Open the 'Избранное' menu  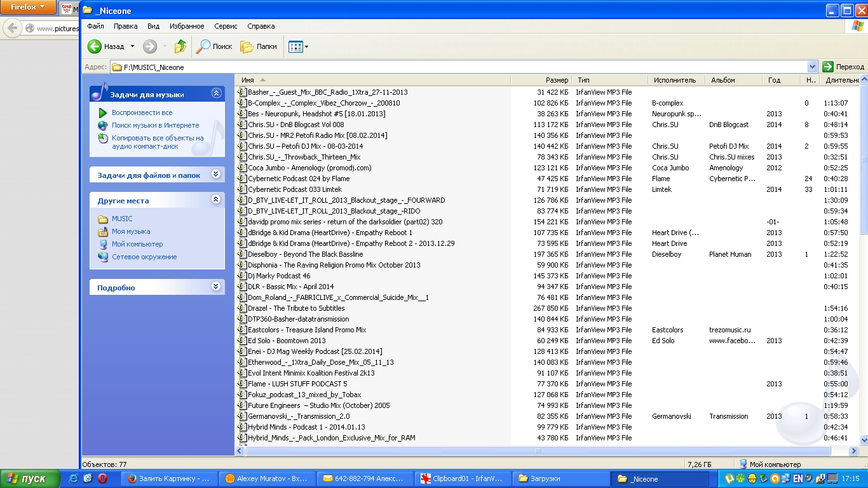point(187,26)
